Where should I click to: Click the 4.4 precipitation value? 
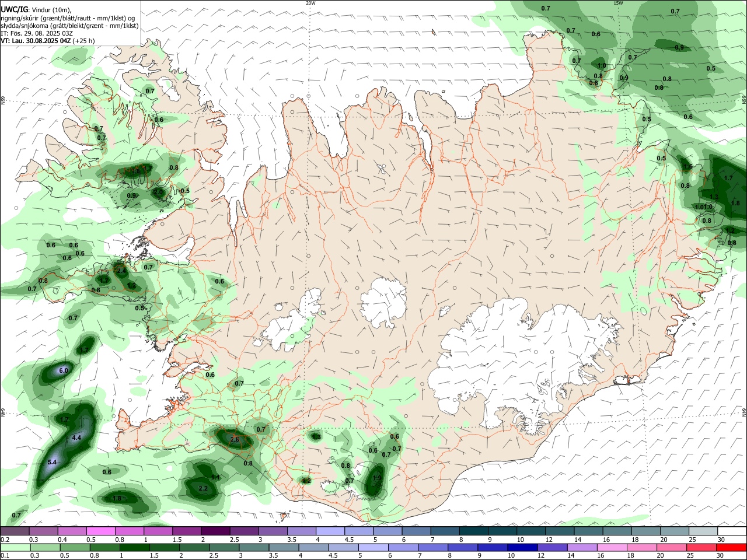[x=76, y=437]
